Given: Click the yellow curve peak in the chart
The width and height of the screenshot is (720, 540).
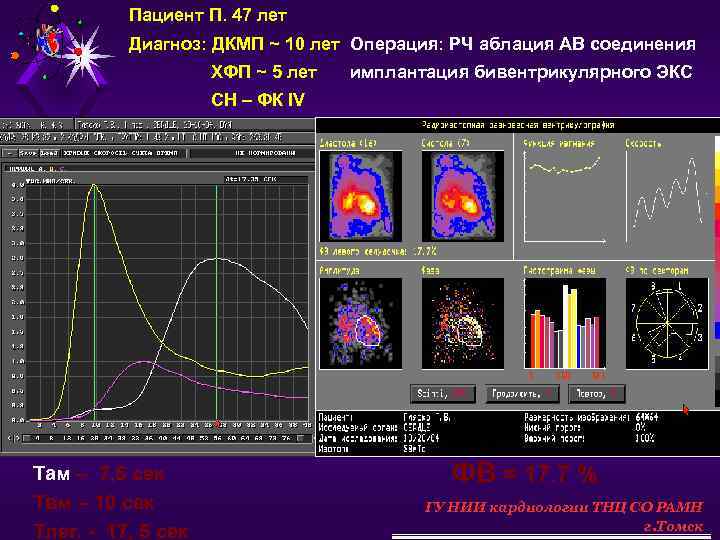Looking at the screenshot, I should pyautogui.click(x=94, y=185).
